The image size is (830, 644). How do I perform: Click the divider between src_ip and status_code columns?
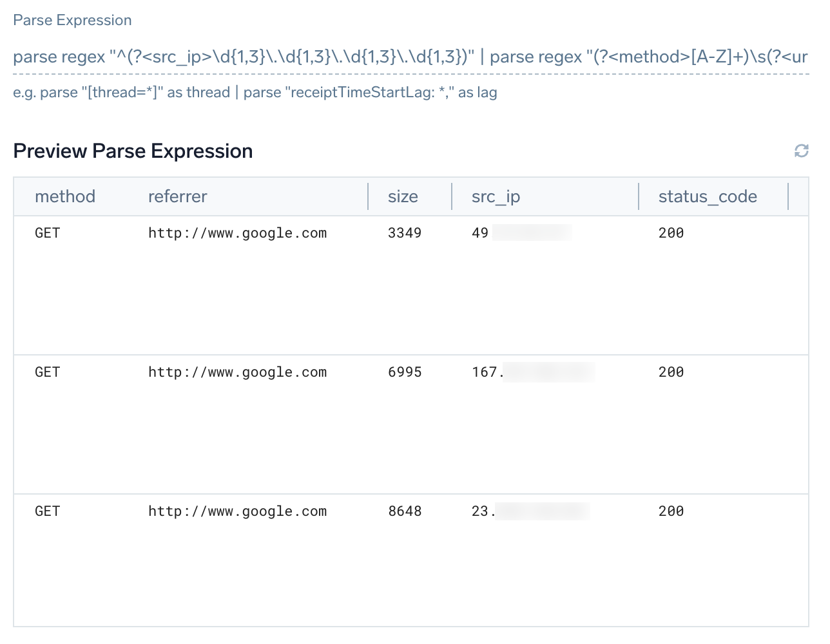click(639, 196)
